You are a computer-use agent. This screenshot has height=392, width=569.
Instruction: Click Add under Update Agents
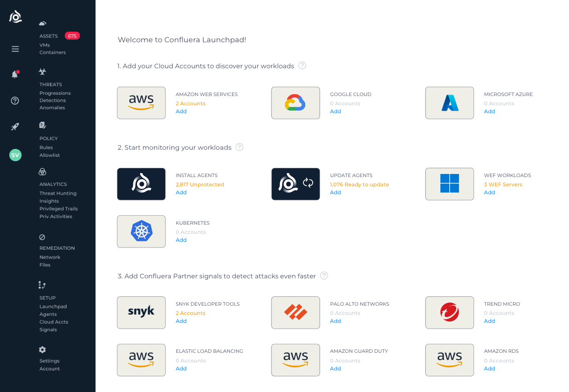tap(336, 192)
